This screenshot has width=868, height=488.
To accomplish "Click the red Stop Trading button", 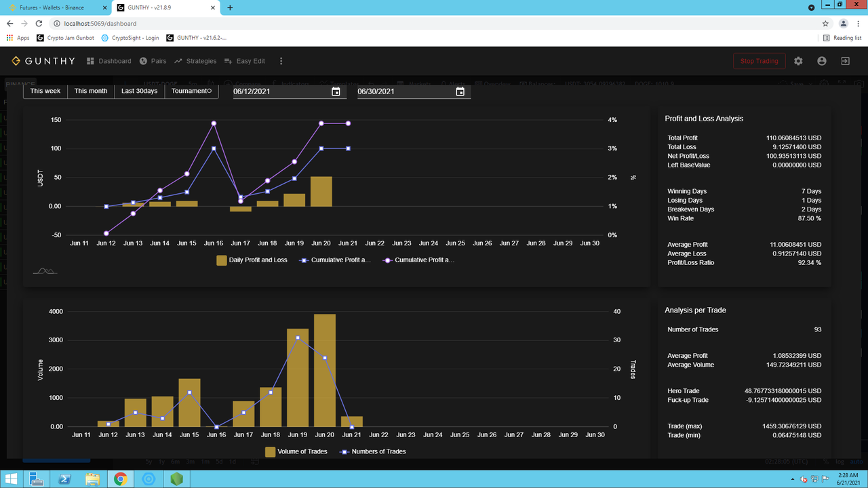I will 759,61.
